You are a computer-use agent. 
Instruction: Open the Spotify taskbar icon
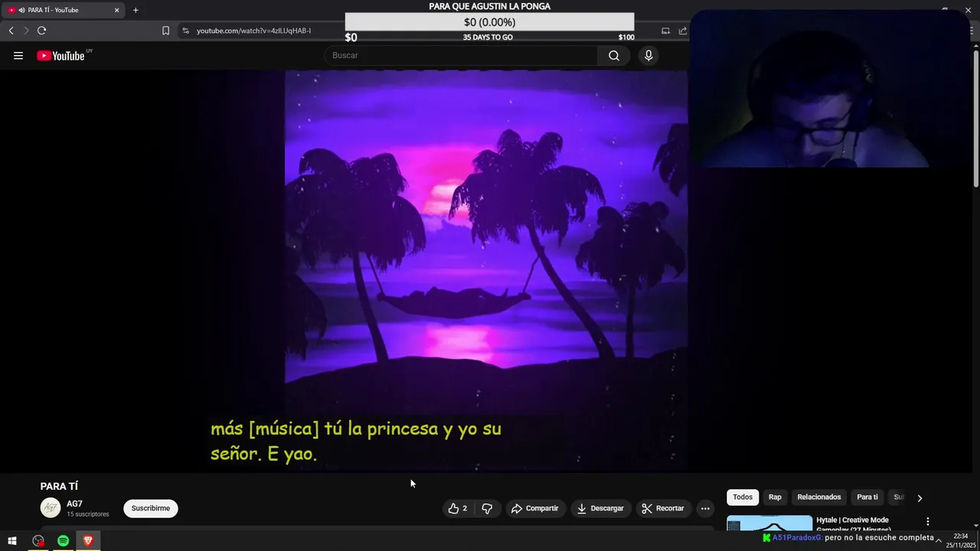[x=63, y=541]
